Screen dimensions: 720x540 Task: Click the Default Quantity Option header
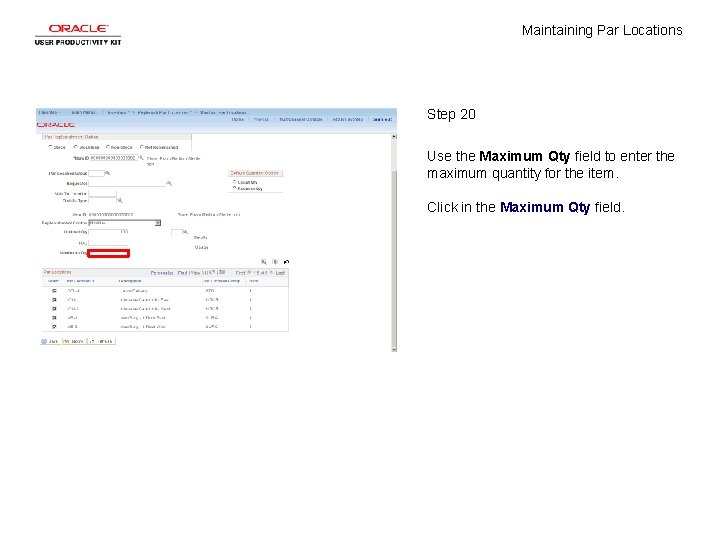point(255,173)
